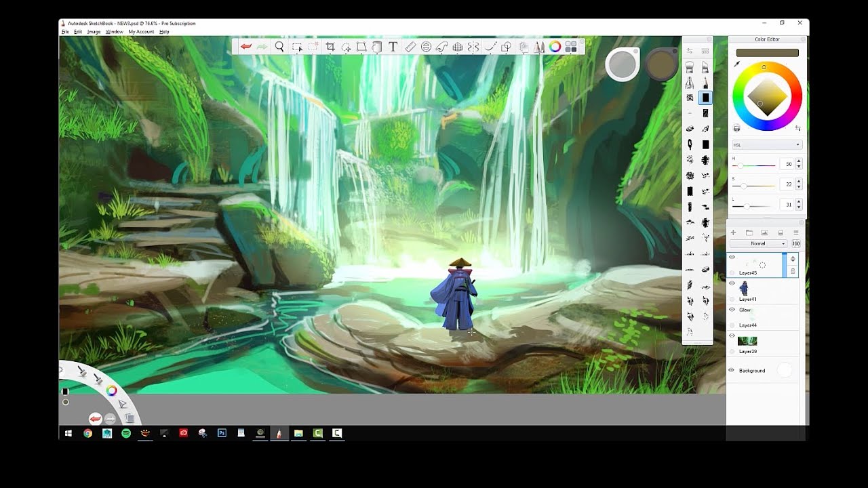Open the HSL color mode dropdown

(x=766, y=144)
